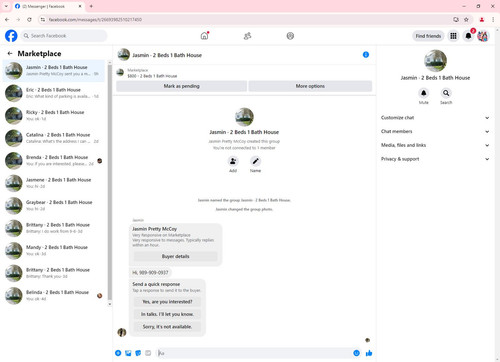500x362 pixels.
Task: Click the browser address bar URL
Action: (x=95, y=20)
